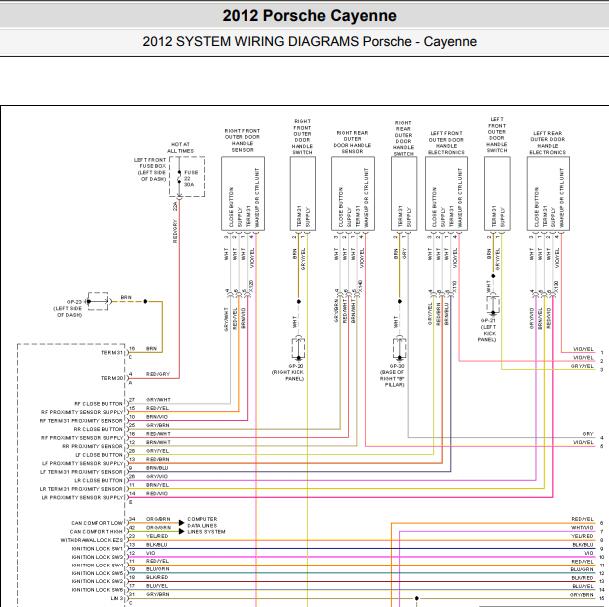The image size is (609, 607).
Task: Select connector label 'X120'
Action: click(251, 286)
